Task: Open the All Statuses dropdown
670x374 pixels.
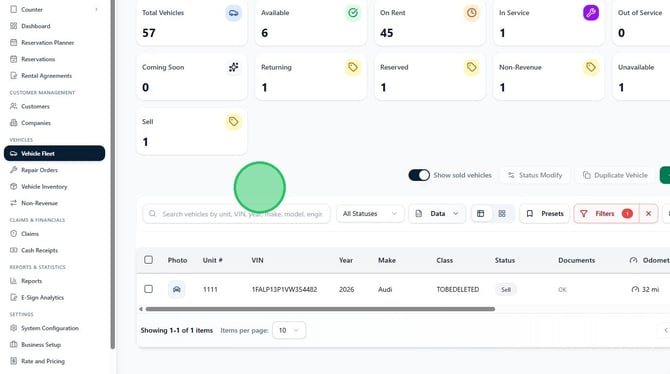Action: (x=370, y=214)
